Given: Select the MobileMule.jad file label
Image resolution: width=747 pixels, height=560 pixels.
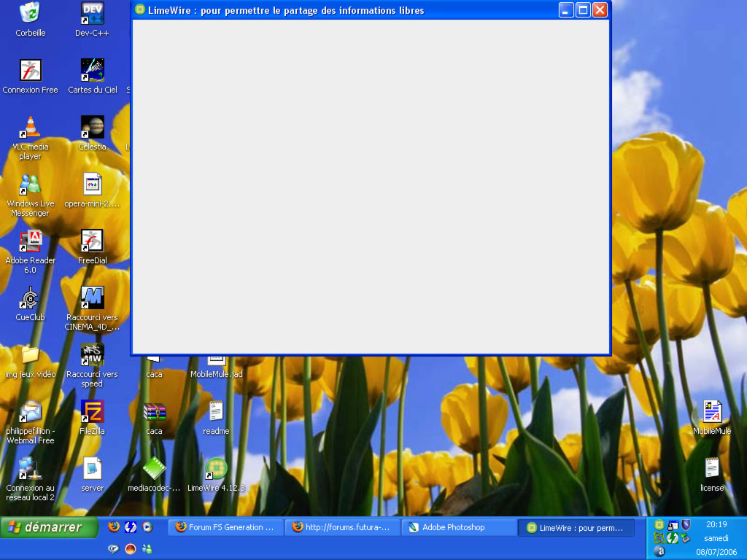Looking at the screenshot, I should 216,374.
